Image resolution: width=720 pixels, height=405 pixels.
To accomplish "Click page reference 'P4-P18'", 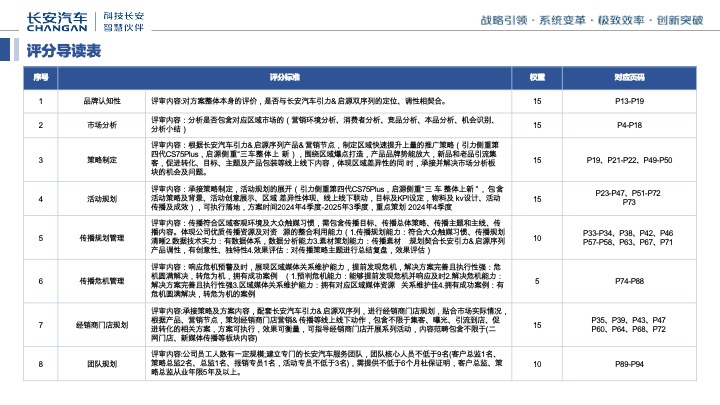I will pyautogui.click(x=630, y=125).
